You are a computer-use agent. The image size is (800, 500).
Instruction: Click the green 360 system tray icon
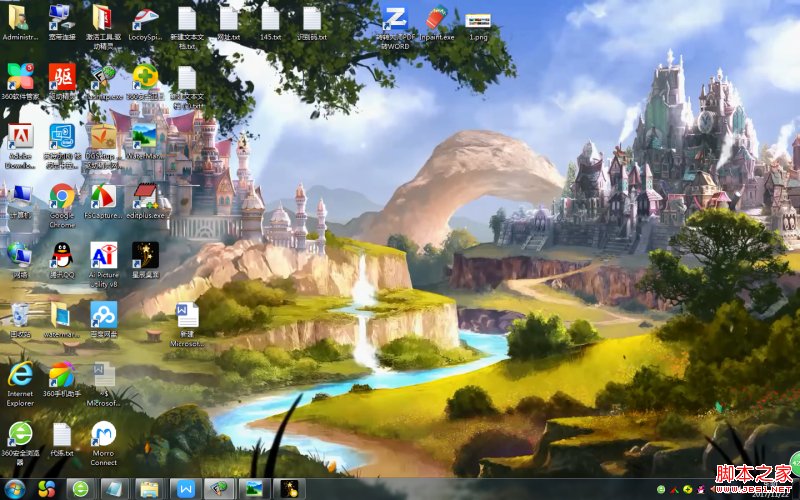coord(661,489)
